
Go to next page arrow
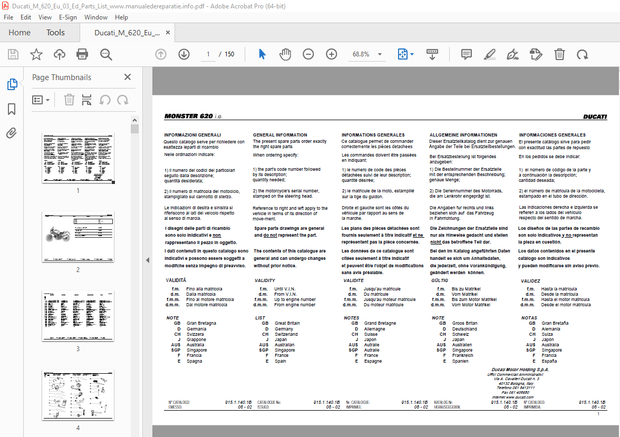[184, 54]
